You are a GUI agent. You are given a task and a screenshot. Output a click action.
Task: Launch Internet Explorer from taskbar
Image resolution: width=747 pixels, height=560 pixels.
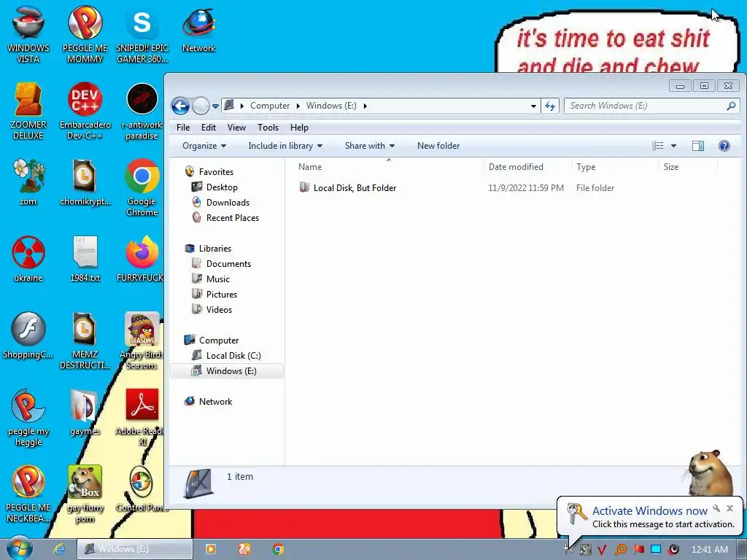tap(59, 549)
